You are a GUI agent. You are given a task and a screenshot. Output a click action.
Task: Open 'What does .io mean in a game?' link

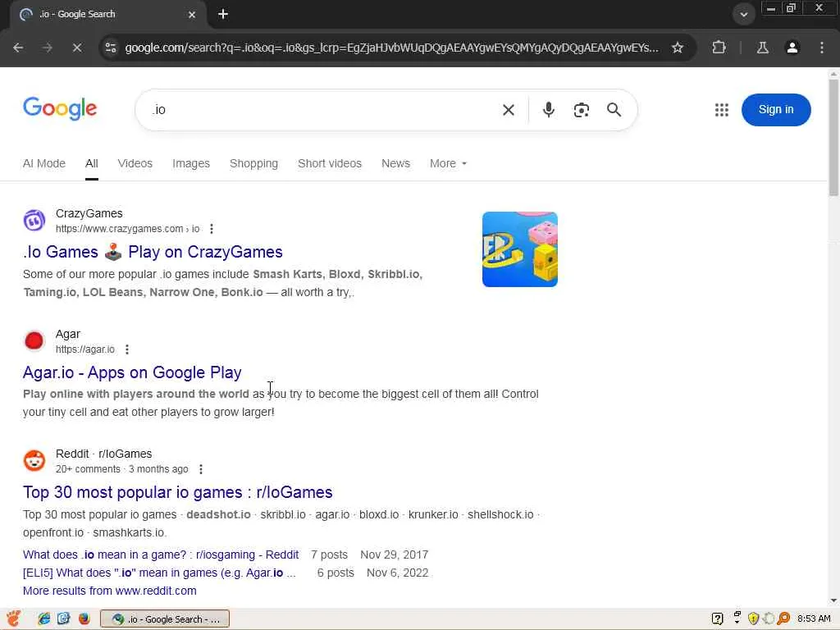(161, 555)
